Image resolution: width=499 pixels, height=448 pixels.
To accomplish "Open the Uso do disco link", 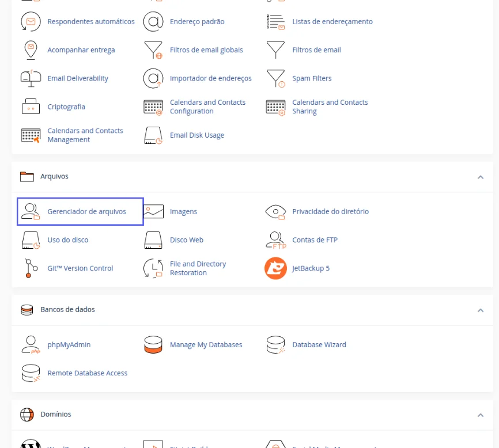I will click(68, 240).
